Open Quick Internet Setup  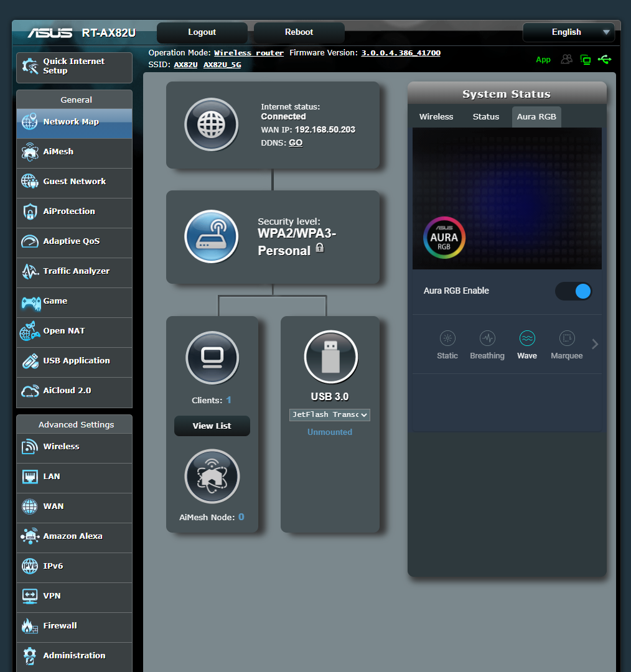[x=74, y=67]
